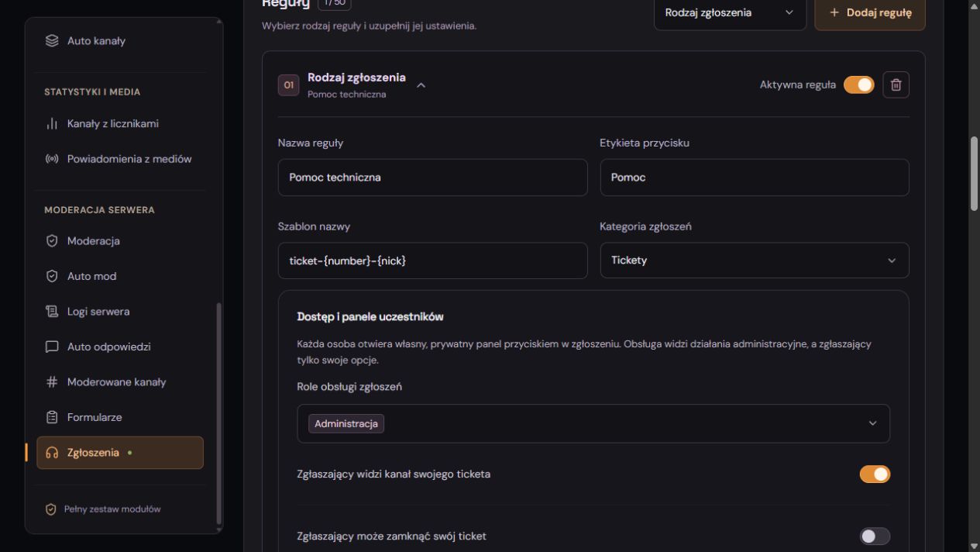Screen dimensions: 980x552
Task: Click the shield icon next to Auto mod
Action: tap(53, 277)
